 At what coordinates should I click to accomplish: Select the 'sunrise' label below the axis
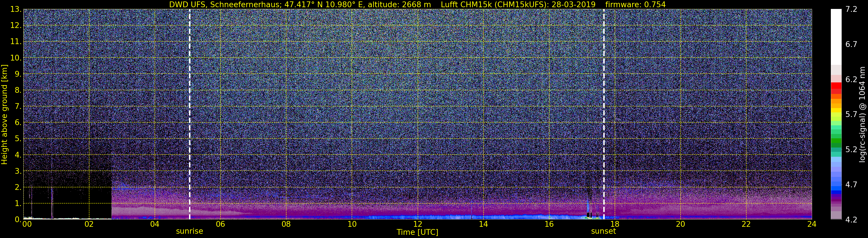click(x=189, y=231)
